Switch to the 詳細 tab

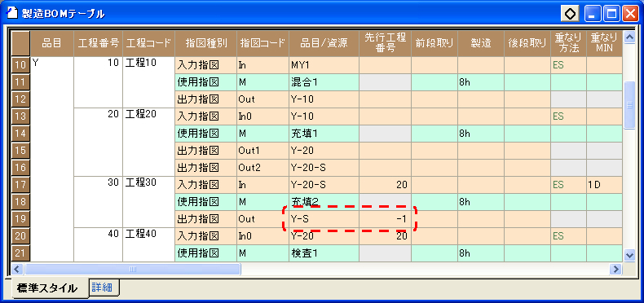pyautogui.click(x=104, y=287)
